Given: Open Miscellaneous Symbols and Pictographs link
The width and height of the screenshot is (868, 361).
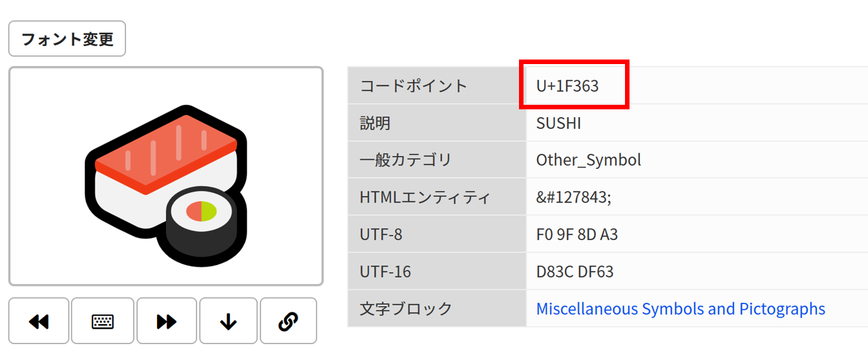Looking at the screenshot, I should tap(681, 309).
